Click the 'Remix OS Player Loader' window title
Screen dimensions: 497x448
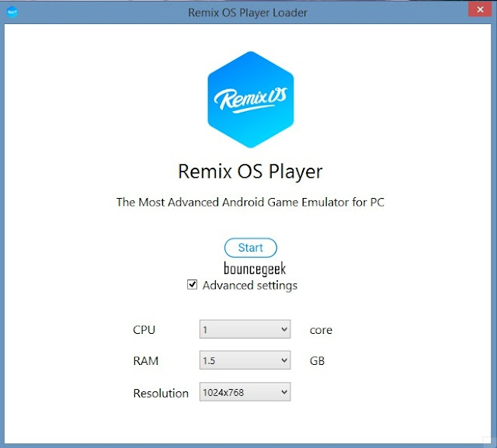(x=248, y=12)
